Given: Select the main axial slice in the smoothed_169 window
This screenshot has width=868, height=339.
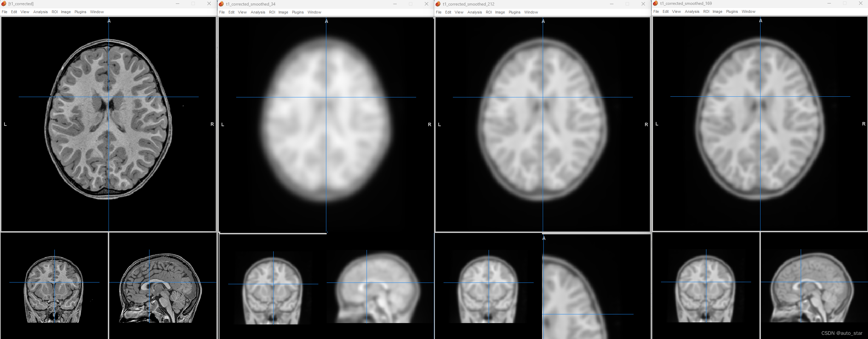Looking at the screenshot, I should (760, 123).
